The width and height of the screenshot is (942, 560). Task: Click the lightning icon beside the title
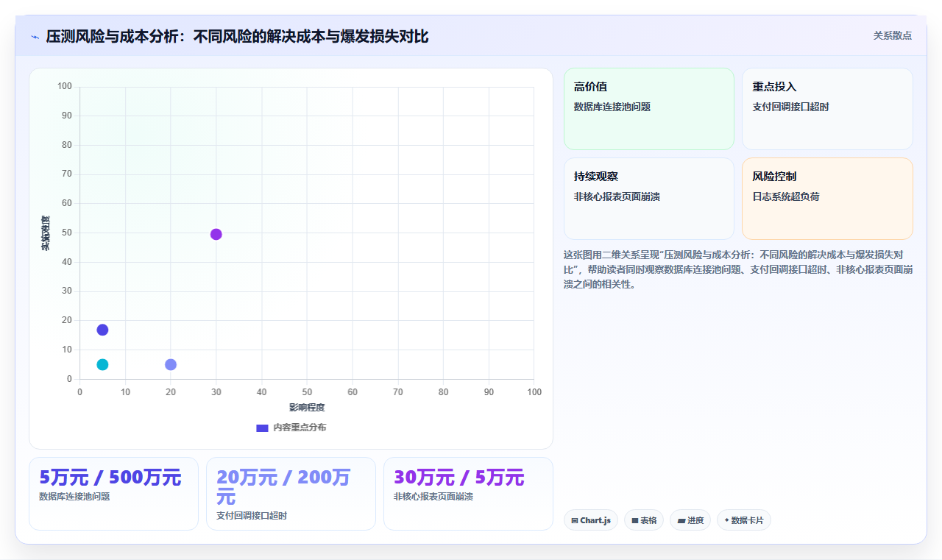[x=35, y=36]
